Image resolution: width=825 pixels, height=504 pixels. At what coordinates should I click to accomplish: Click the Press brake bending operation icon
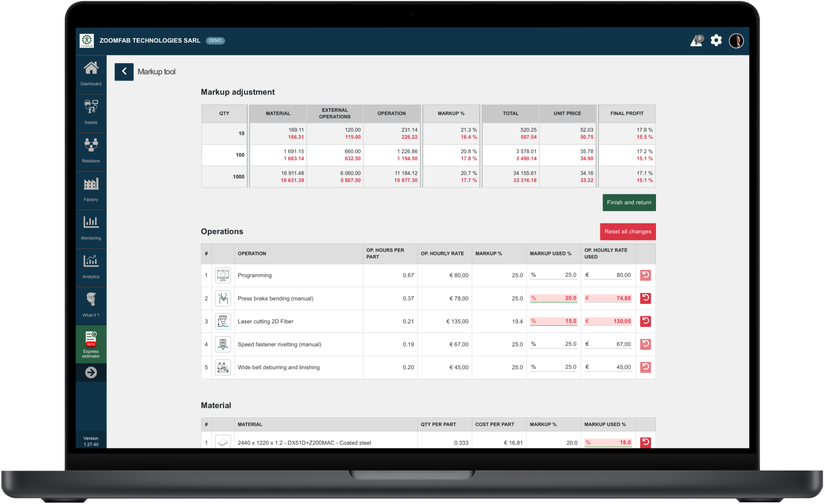(222, 298)
